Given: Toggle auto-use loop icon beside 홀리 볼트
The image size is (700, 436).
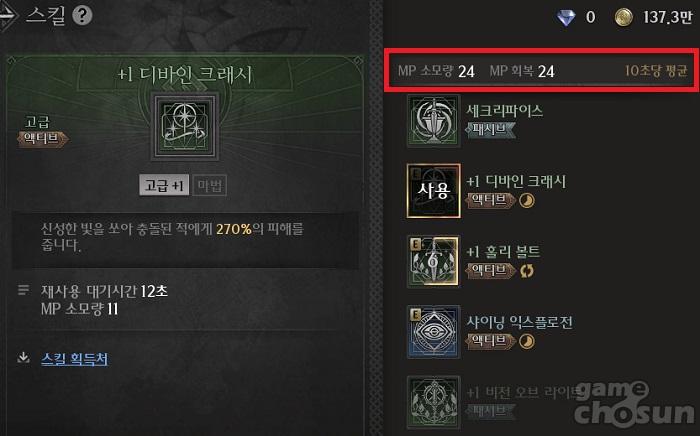Looking at the screenshot, I should tap(527, 271).
